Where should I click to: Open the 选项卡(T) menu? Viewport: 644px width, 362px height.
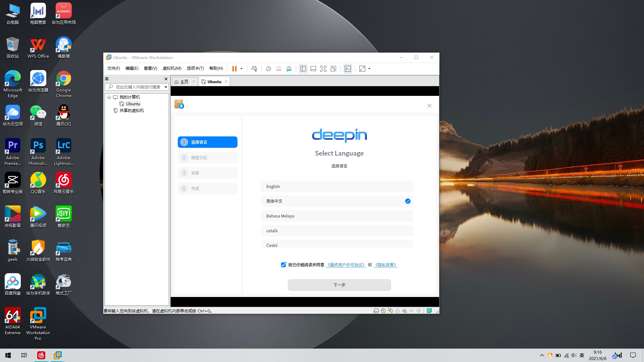(195, 68)
